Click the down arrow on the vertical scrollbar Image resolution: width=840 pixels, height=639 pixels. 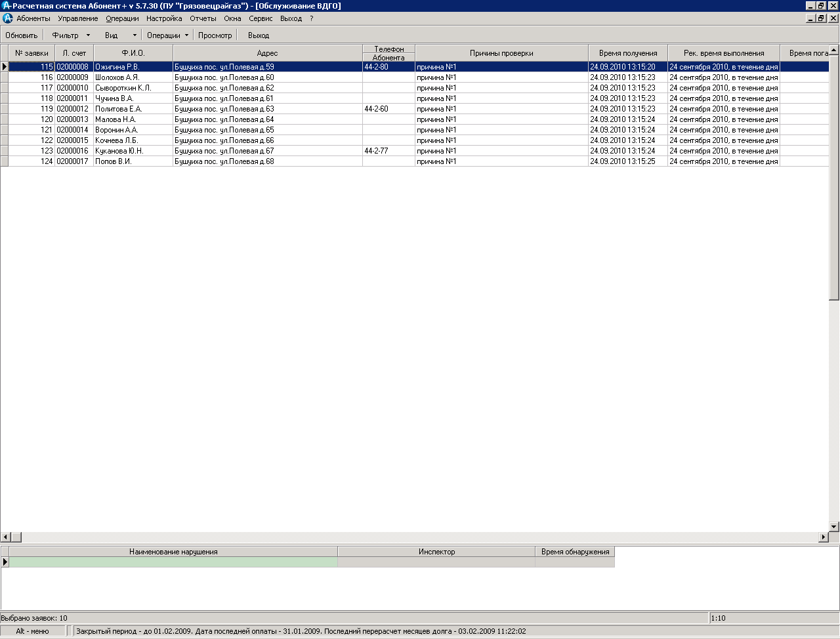point(834,526)
